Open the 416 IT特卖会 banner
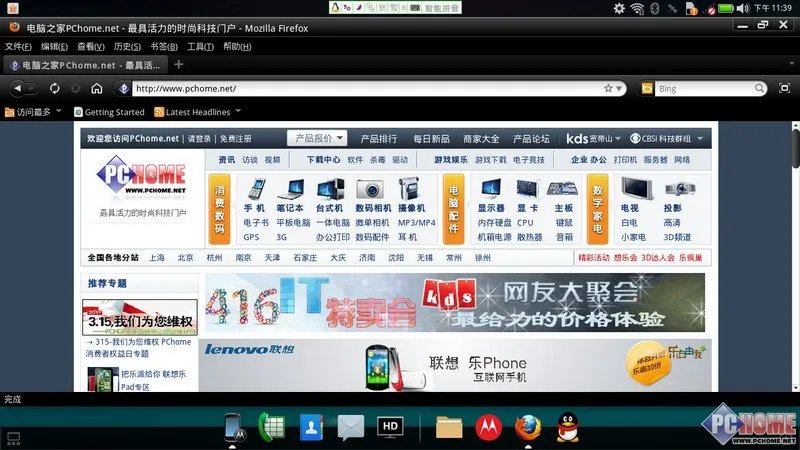800x450 pixels. tap(455, 303)
